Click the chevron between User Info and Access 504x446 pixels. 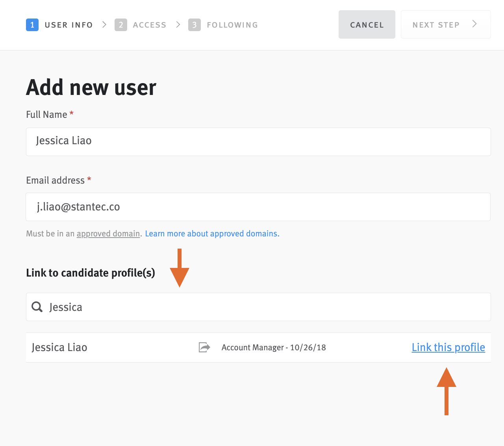click(x=104, y=24)
